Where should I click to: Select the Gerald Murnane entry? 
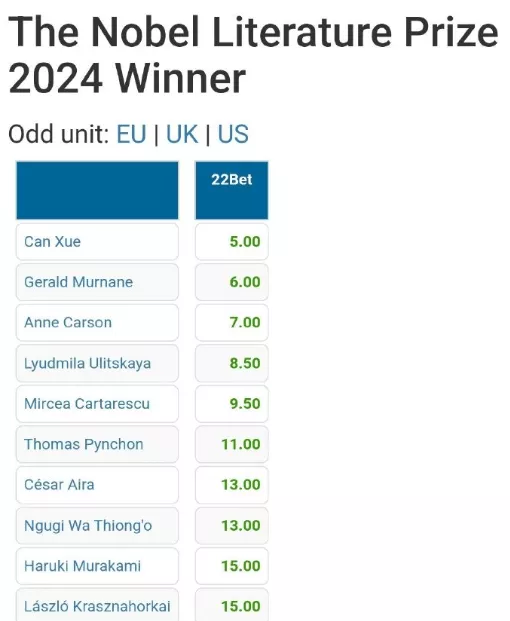pos(97,282)
